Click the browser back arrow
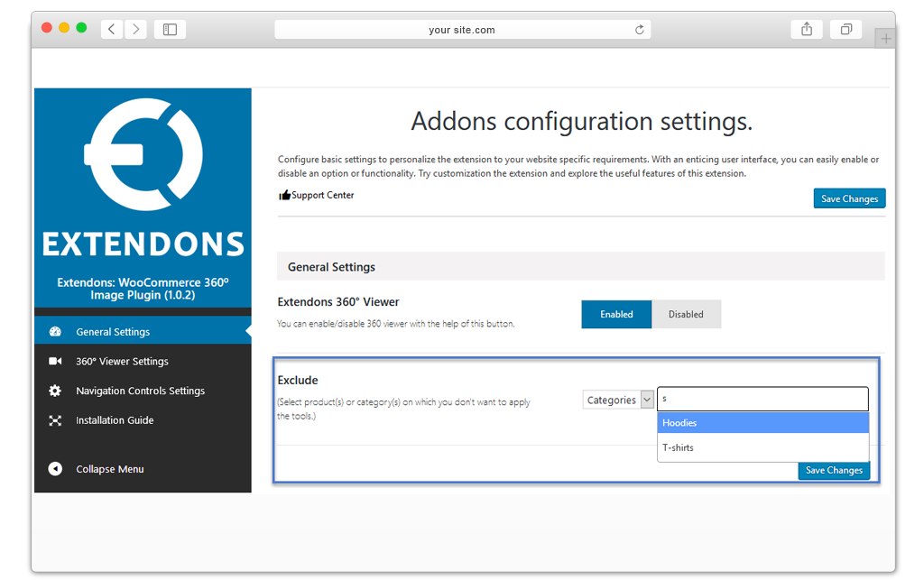Screen dimensions: 924x580 tap(111, 29)
